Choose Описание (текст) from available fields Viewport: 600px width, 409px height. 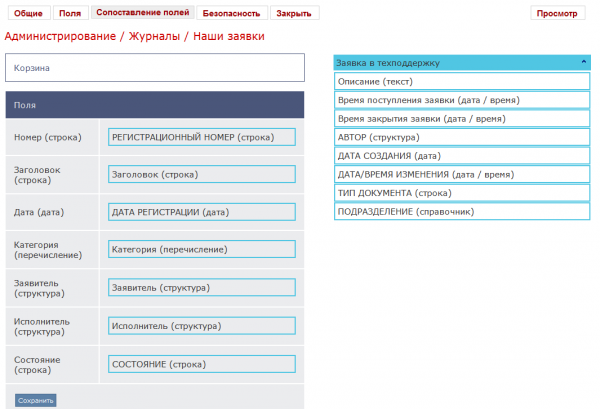(x=461, y=81)
